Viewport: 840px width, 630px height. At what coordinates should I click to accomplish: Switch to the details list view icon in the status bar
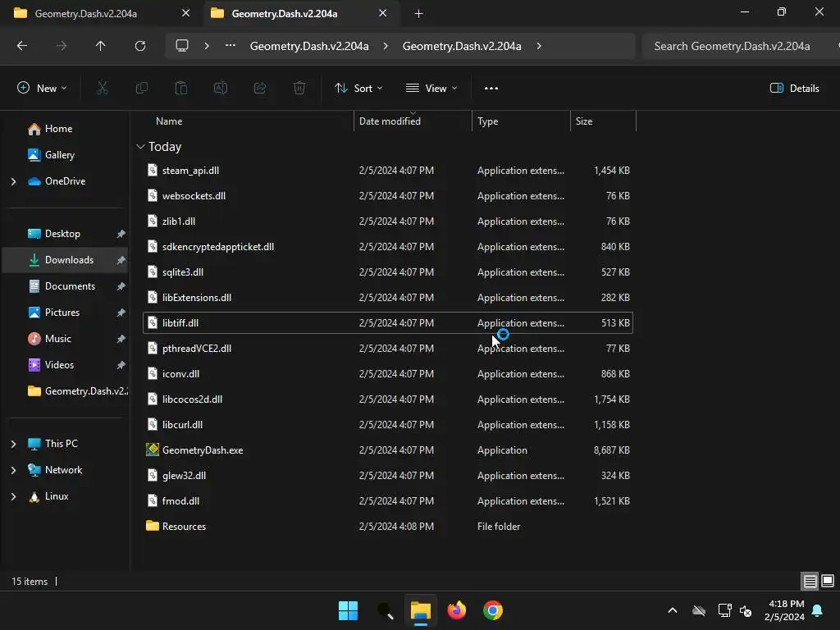[810, 581]
